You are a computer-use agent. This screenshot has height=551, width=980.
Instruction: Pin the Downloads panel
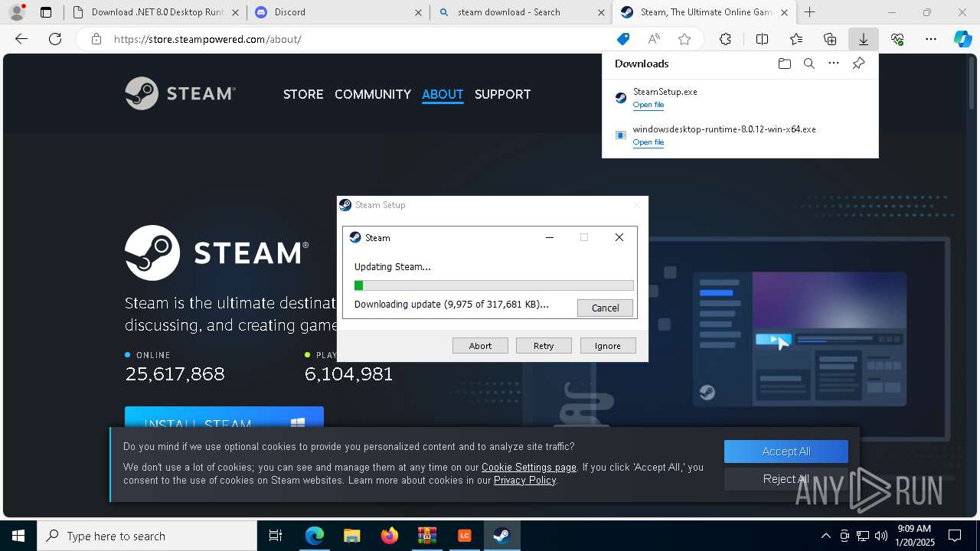858,64
